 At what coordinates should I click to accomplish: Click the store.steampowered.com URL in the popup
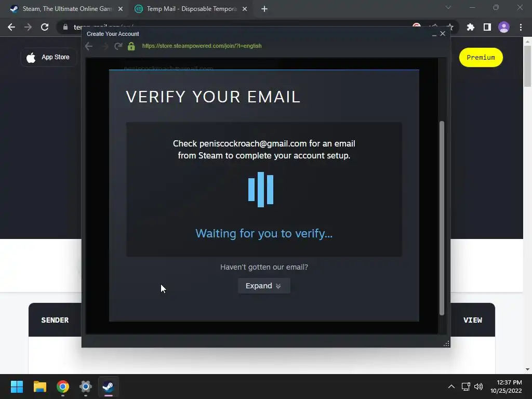pyautogui.click(x=202, y=46)
